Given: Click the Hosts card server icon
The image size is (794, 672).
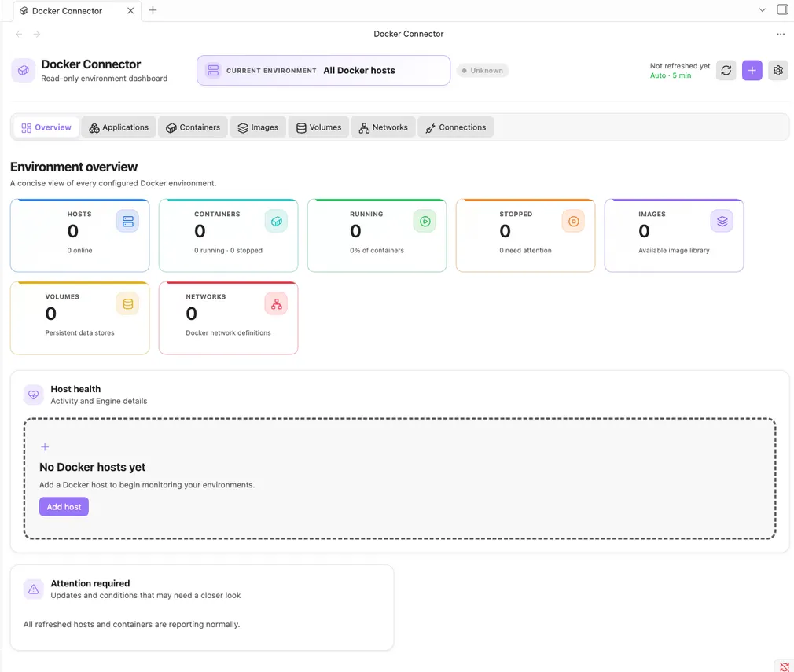Looking at the screenshot, I should pos(127,222).
